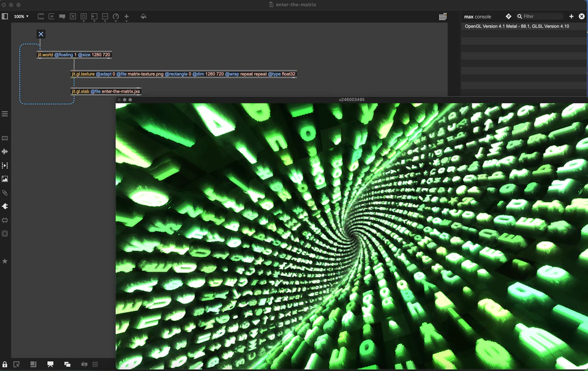588x371 pixels.
Task: Add a comment box from the toolbar
Action: pyautogui.click(x=62, y=17)
